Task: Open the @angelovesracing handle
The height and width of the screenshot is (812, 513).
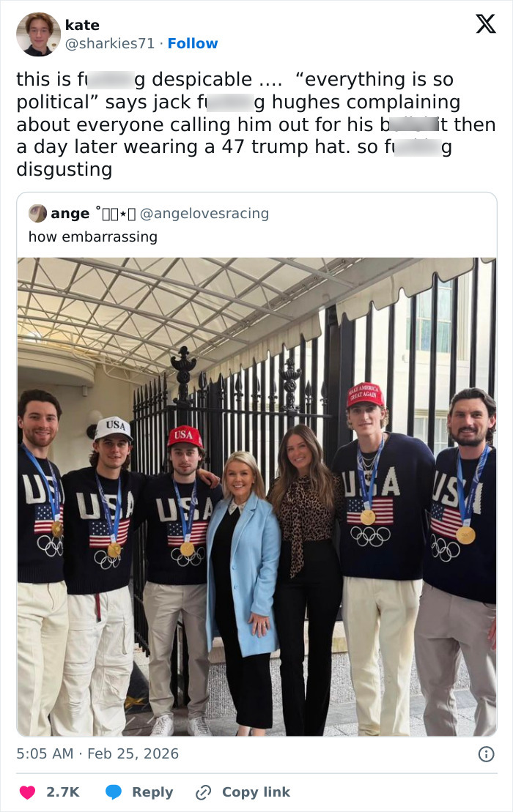Action: coord(218,214)
